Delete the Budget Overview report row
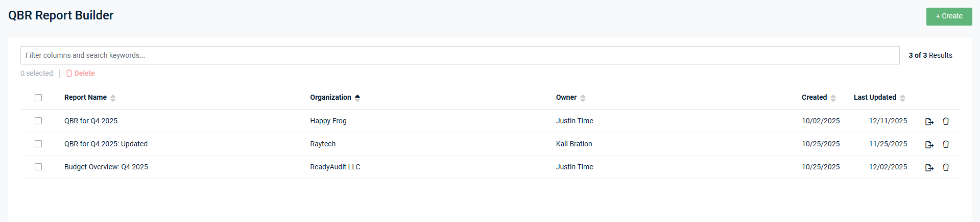This screenshot has height=222, width=980. tap(945, 167)
